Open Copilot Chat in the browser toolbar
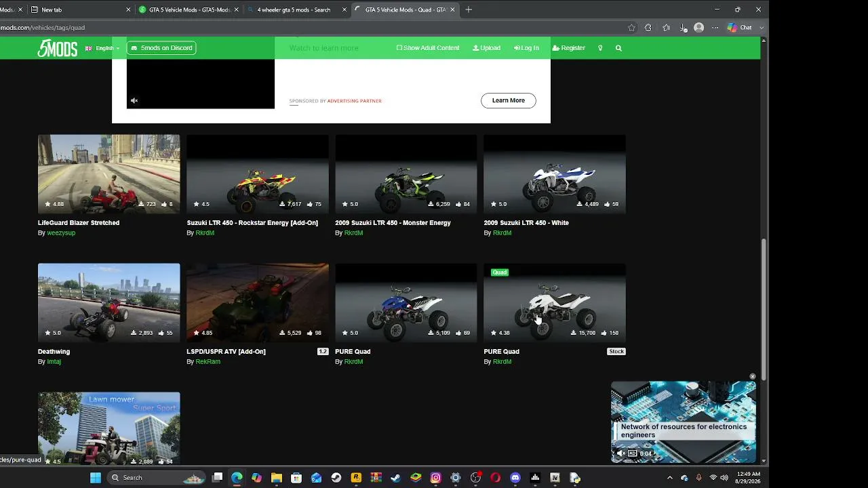868x488 pixels. [740, 28]
